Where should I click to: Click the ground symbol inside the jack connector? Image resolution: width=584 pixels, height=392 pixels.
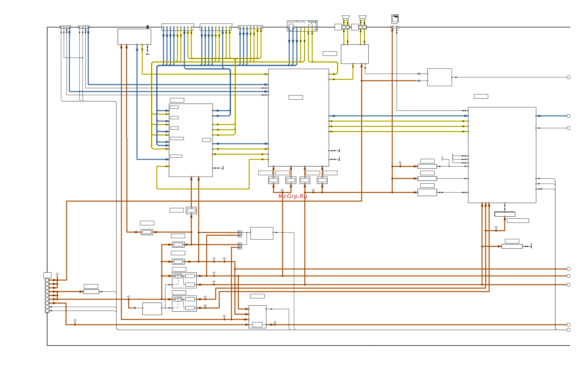pos(316,30)
